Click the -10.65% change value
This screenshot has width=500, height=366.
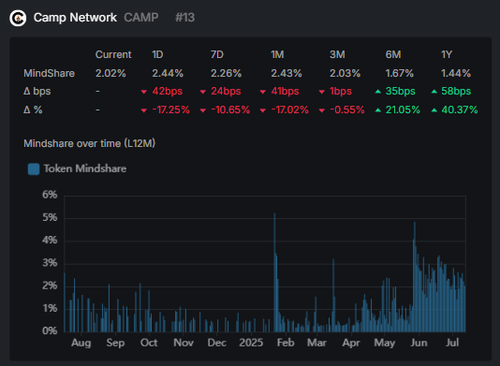pos(230,110)
